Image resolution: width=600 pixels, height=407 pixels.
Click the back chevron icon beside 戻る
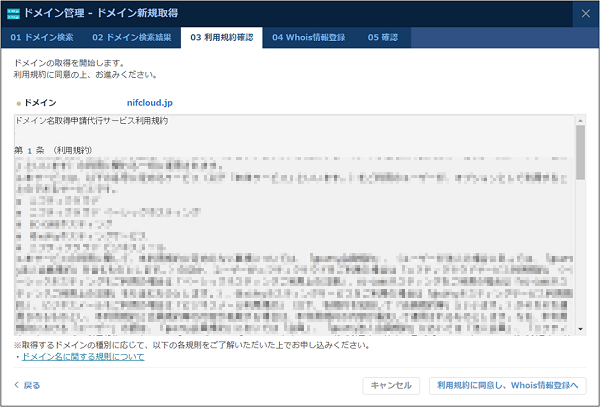click(x=16, y=385)
